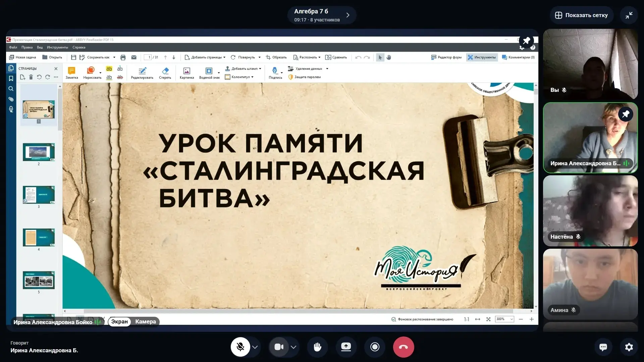The image size is (644, 362).
Task: Open the Файл menu
Action: click(x=13, y=47)
